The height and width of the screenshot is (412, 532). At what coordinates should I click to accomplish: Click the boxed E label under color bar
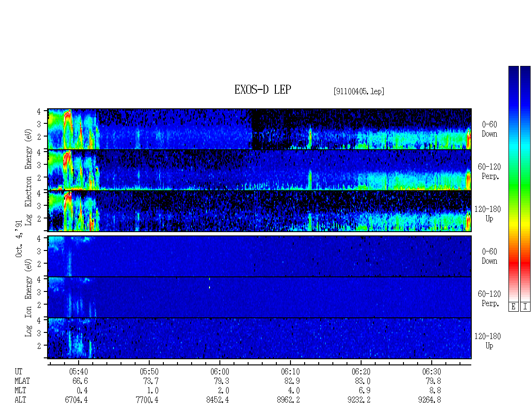[x=513, y=307]
